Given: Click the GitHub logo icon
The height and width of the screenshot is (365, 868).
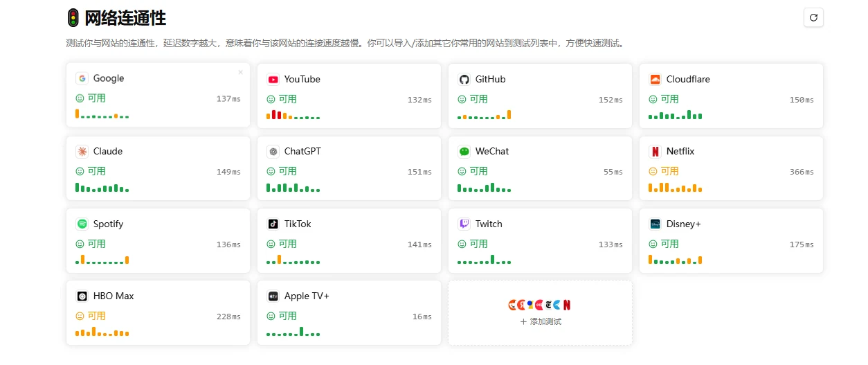Looking at the screenshot, I should [464, 79].
